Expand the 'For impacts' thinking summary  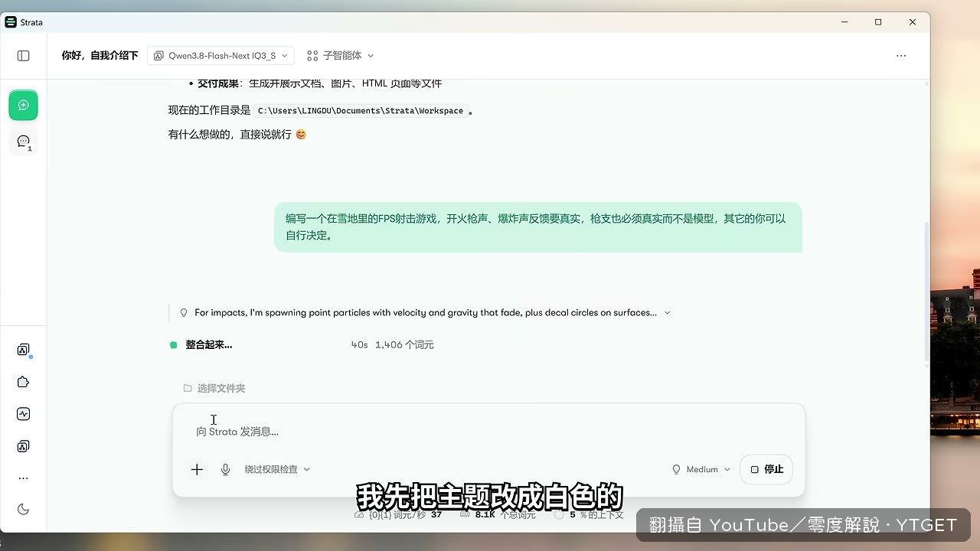425,312
